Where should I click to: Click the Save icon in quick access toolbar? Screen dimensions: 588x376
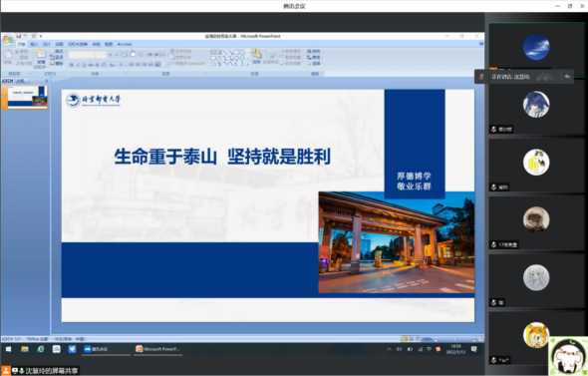(18, 36)
